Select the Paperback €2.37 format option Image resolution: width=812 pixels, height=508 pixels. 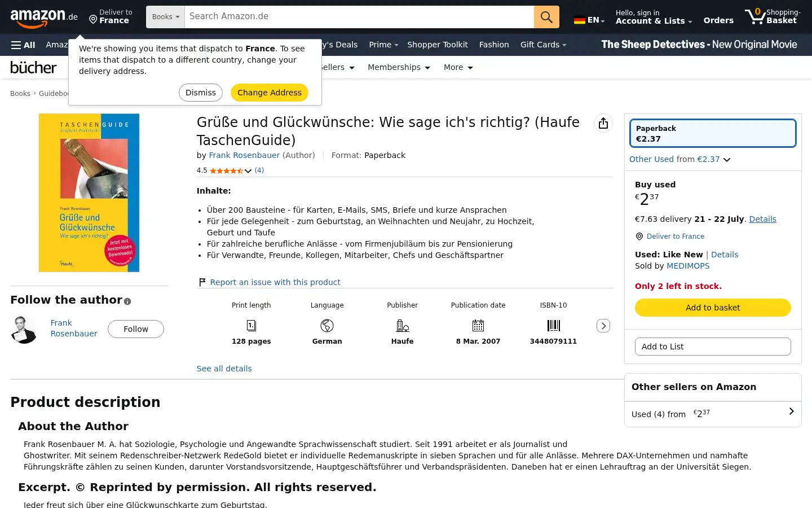click(x=713, y=133)
